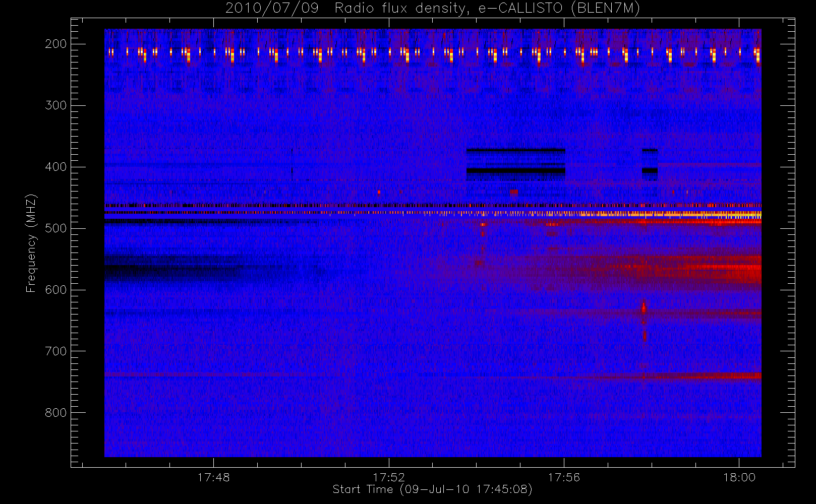Click the 17:52 time tick label
The height and width of the screenshot is (504, 816).
[389, 477]
